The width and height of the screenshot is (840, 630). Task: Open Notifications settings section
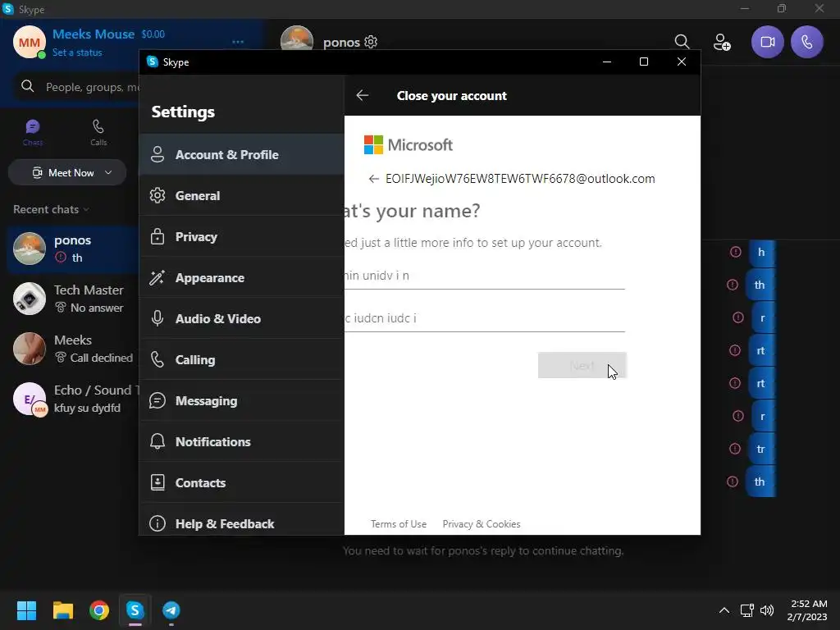tap(242, 441)
